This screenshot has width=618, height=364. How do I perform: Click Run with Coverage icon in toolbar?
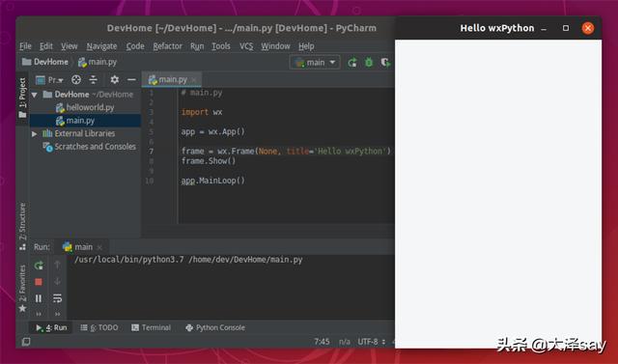click(x=385, y=62)
